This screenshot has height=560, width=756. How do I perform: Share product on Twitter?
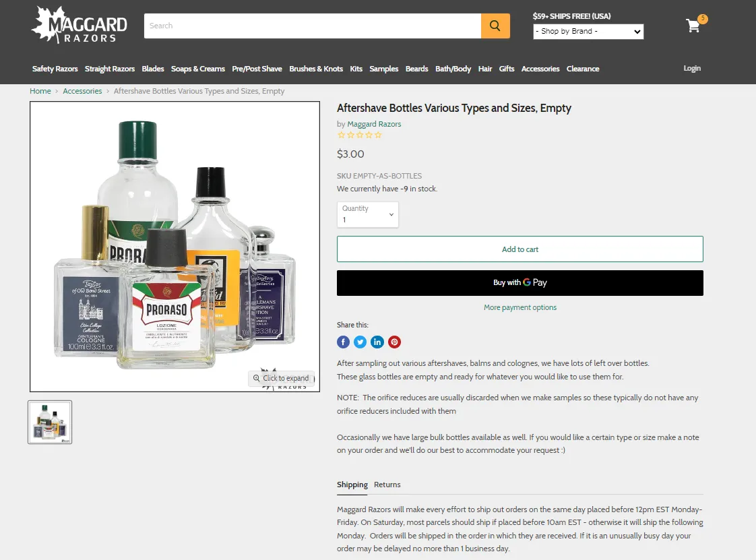tap(360, 342)
